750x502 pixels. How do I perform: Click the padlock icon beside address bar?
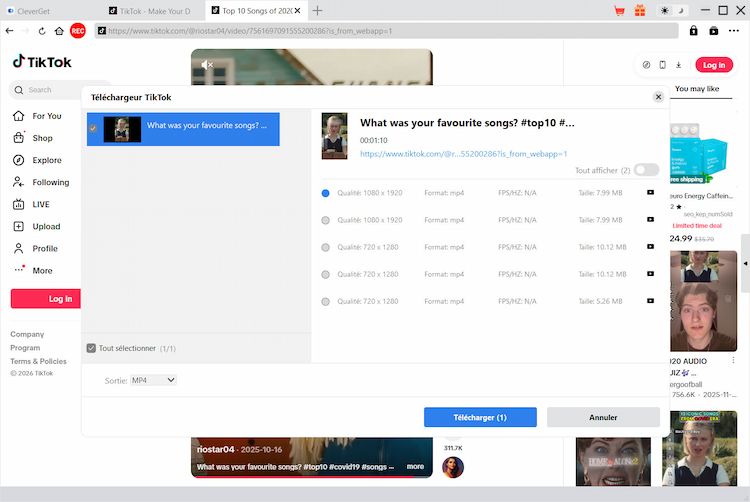[693, 31]
